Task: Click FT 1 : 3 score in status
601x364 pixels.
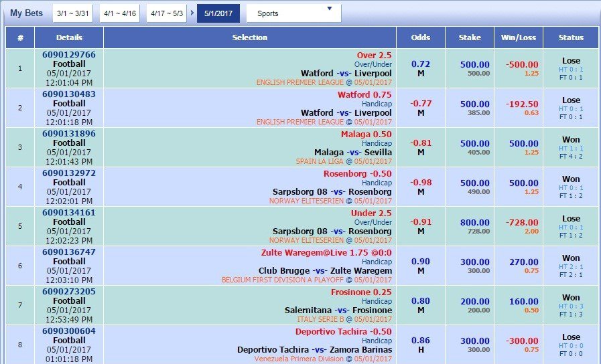Action: (571, 314)
